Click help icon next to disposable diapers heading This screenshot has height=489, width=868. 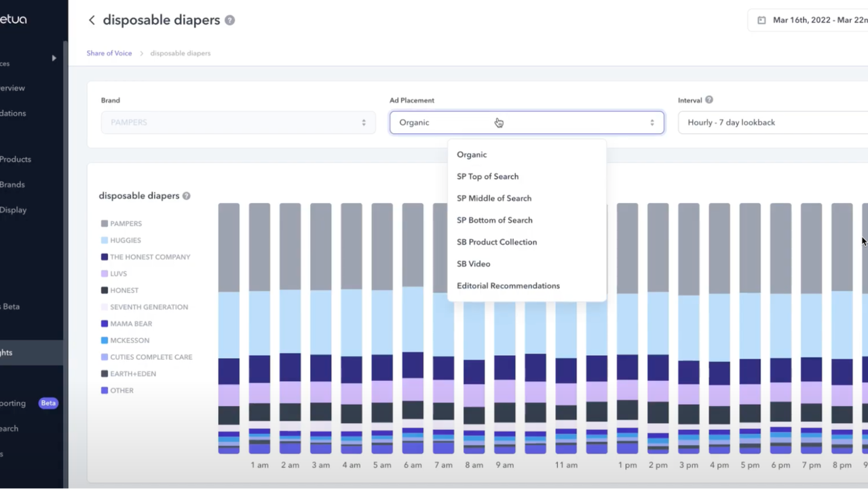pyautogui.click(x=230, y=20)
